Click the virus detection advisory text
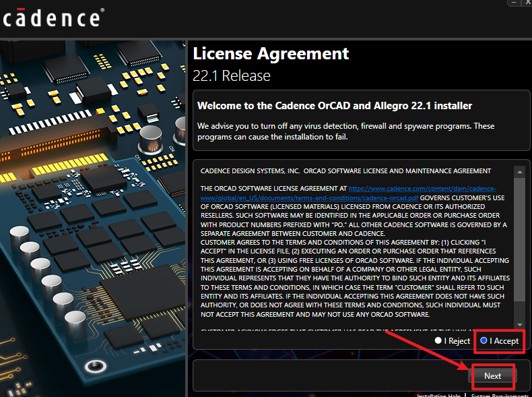 tap(345, 131)
